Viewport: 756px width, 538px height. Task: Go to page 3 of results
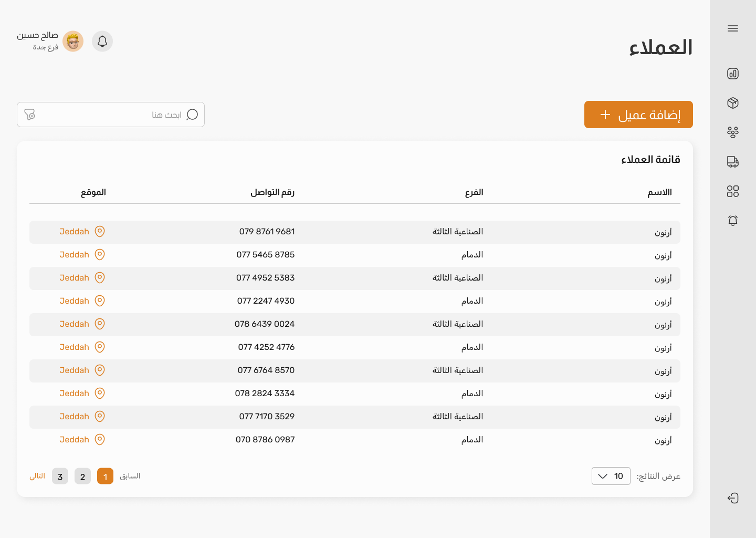60,477
